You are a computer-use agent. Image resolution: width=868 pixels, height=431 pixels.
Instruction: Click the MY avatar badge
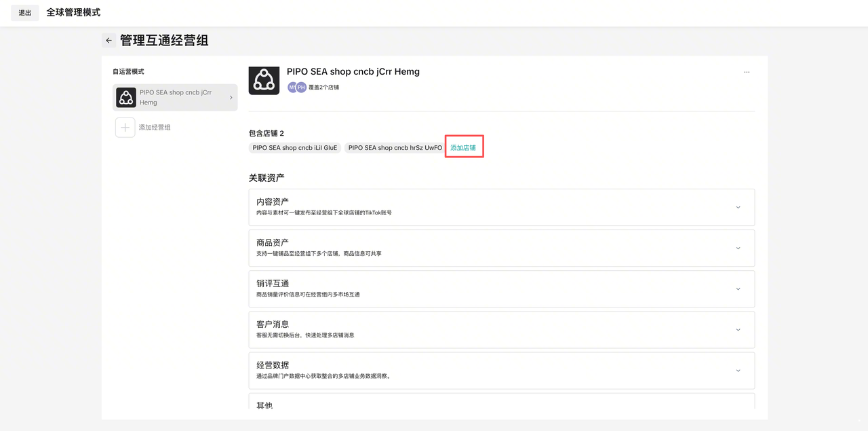click(292, 88)
